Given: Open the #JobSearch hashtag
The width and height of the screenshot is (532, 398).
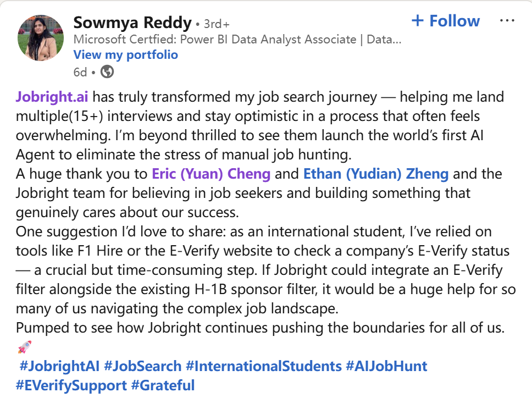Looking at the screenshot, I should click(x=143, y=366).
